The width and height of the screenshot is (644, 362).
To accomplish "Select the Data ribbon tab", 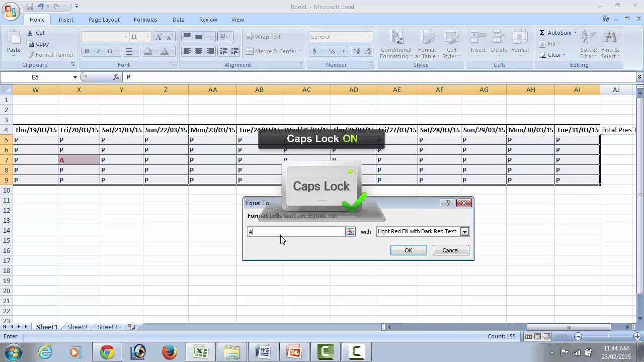I will pyautogui.click(x=179, y=20).
